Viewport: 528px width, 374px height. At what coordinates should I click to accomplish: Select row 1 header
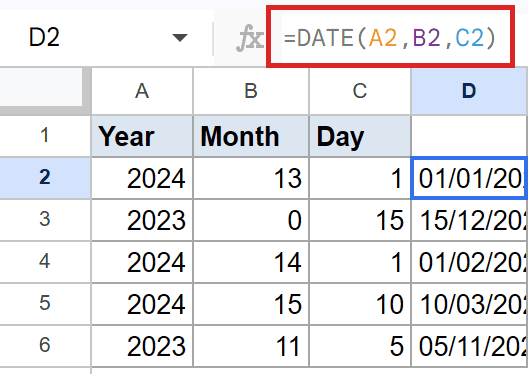click(45, 136)
